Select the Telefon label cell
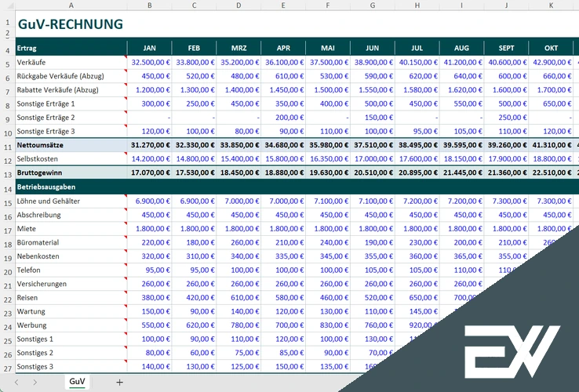This screenshot has width=579, height=392. coord(71,270)
